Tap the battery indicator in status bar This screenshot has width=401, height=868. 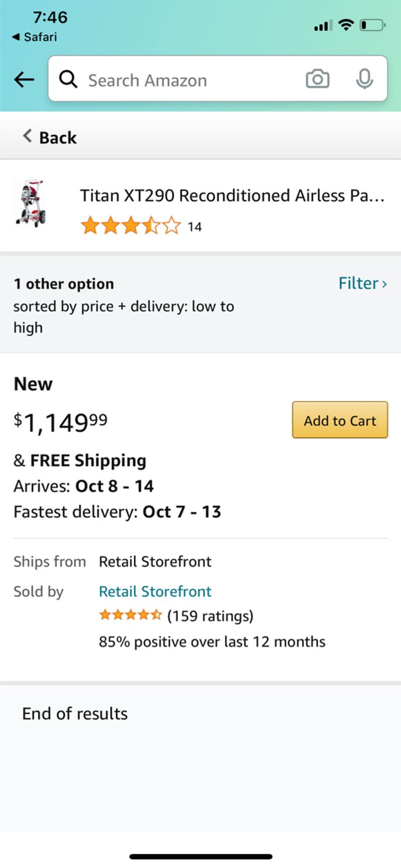pyautogui.click(x=372, y=25)
